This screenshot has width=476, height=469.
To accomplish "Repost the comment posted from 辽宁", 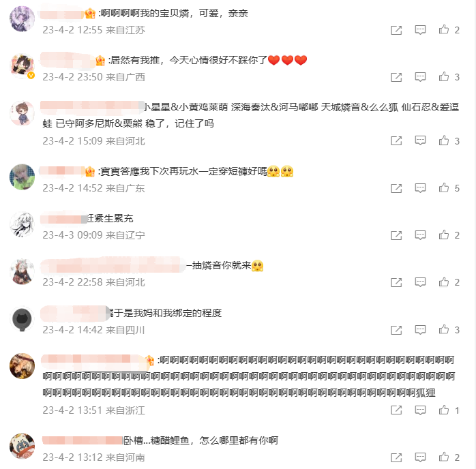I will [x=396, y=235].
